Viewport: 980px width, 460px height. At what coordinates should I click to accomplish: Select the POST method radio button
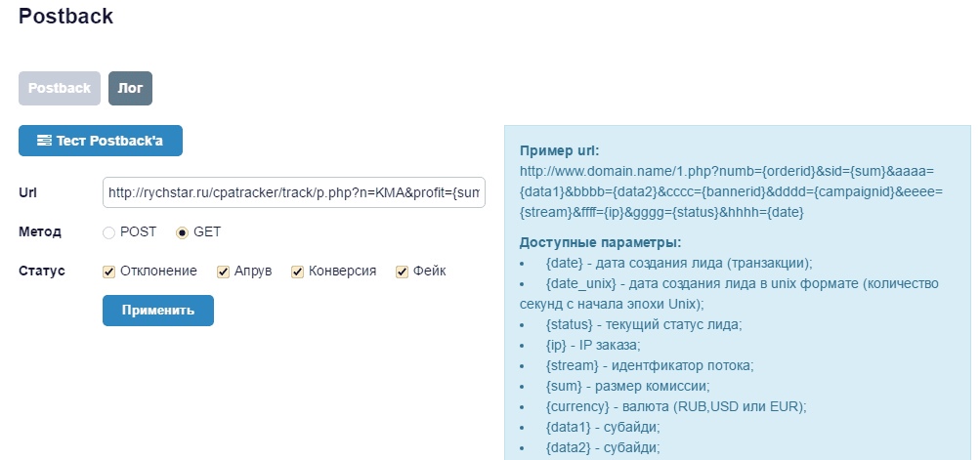[109, 232]
